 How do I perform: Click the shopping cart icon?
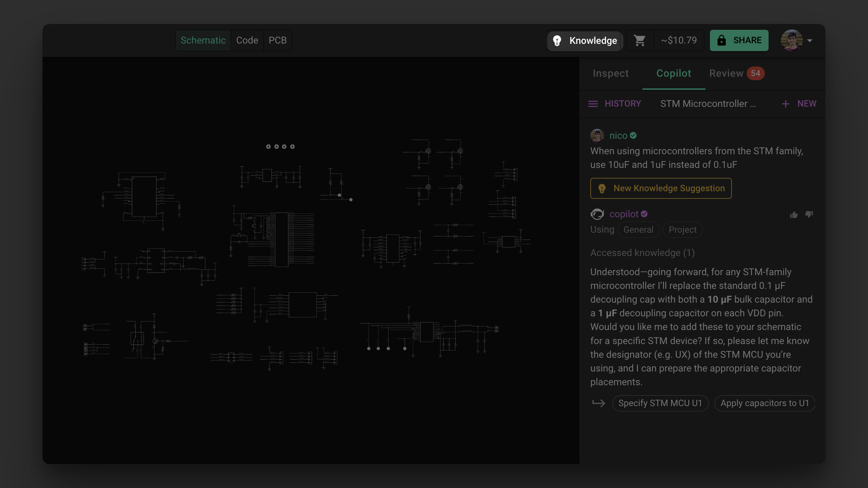[x=640, y=40]
